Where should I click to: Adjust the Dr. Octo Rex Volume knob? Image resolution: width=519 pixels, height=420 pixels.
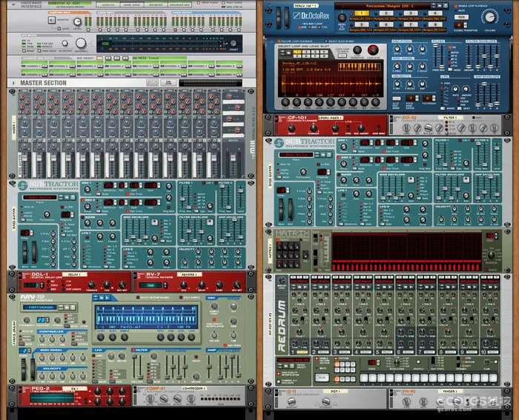pyautogui.click(x=489, y=16)
